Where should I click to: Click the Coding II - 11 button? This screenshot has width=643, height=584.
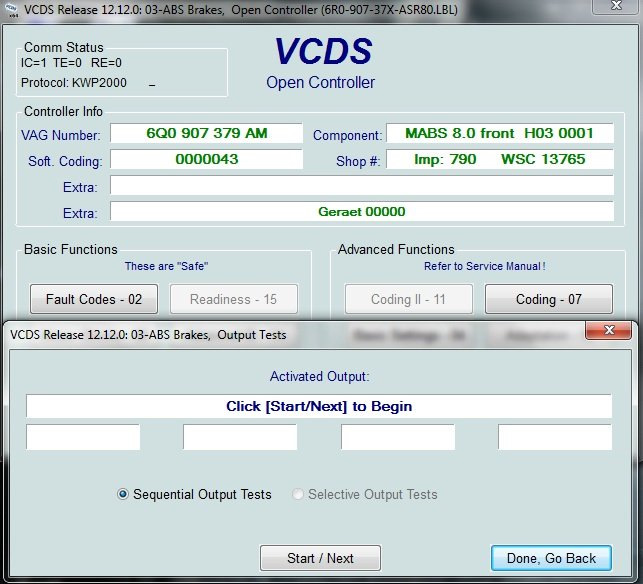tap(408, 299)
